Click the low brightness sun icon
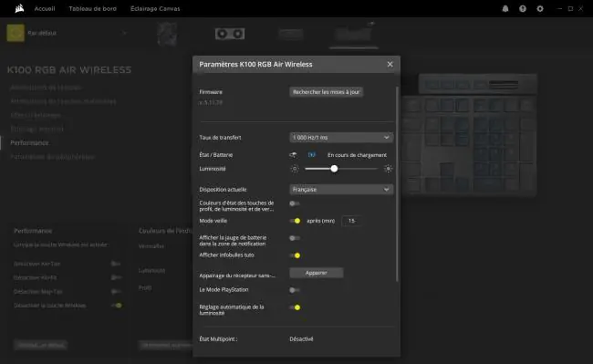The width and height of the screenshot is (593, 364). point(295,169)
